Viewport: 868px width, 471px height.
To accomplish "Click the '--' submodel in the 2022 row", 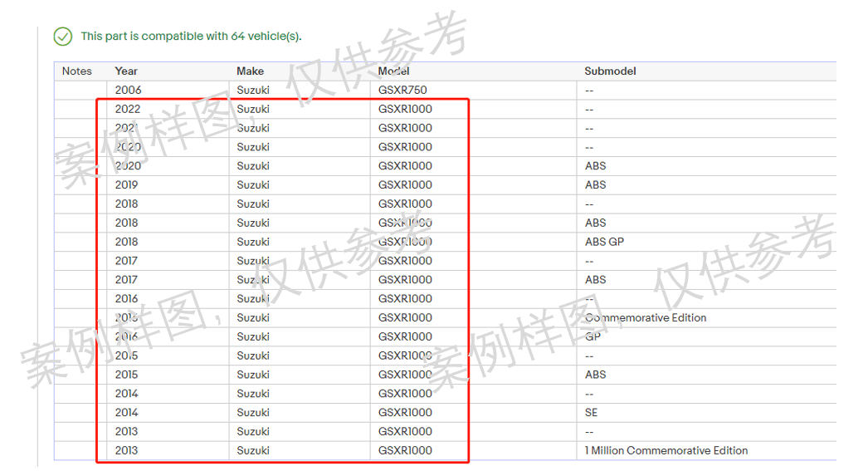I will point(589,110).
